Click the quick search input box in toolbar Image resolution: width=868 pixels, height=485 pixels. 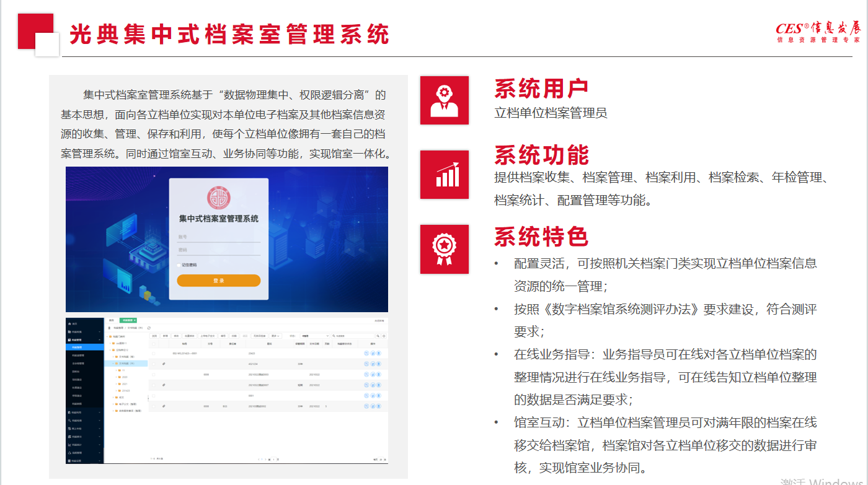[353, 336]
